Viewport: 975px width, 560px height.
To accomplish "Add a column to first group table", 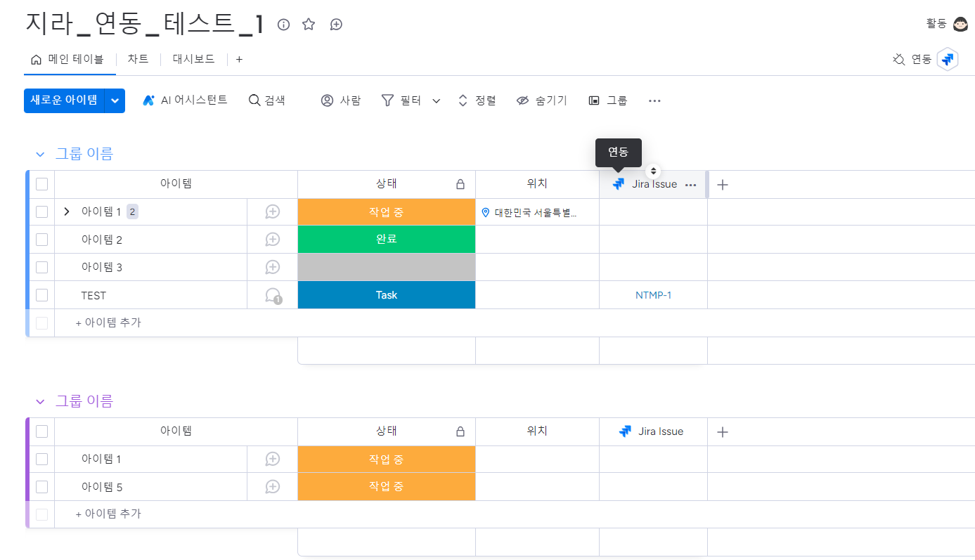I will [x=722, y=185].
